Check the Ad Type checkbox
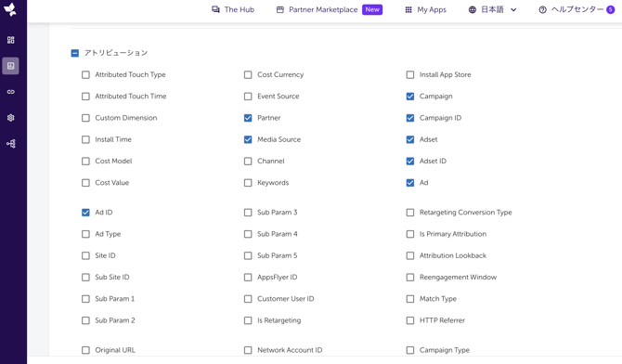The height and width of the screenshot is (364, 622). click(x=85, y=234)
